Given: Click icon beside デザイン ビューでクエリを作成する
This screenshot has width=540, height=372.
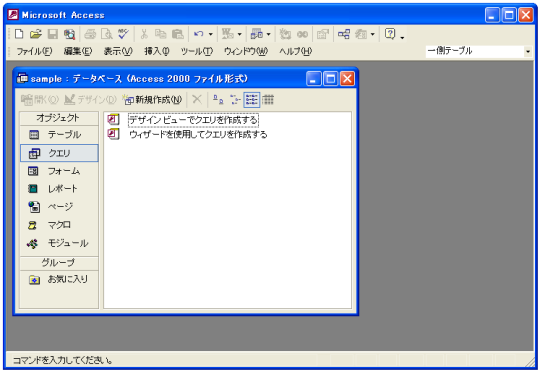Looking at the screenshot, I should [x=113, y=120].
